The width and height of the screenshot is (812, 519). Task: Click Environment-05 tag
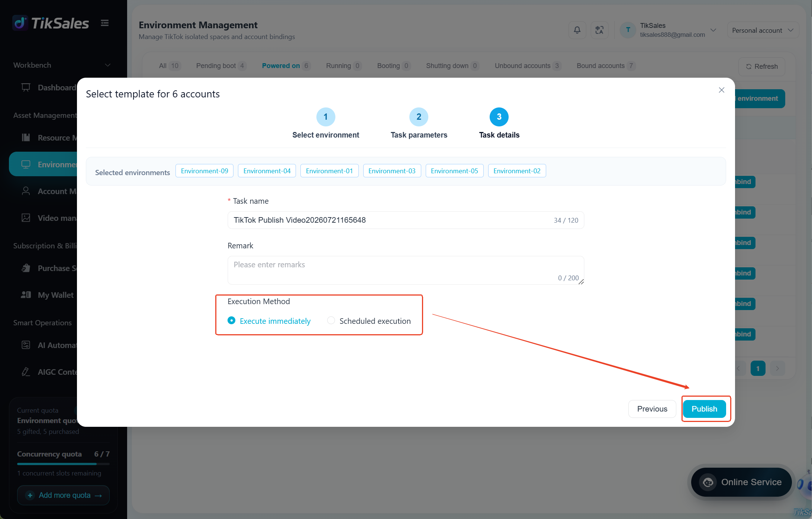point(454,171)
